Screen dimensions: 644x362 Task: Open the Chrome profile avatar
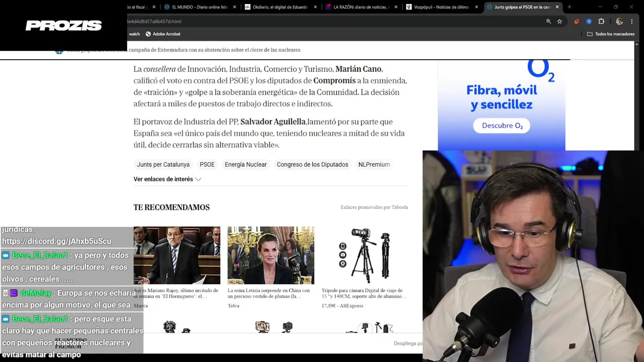pyautogui.click(x=619, y=21)
